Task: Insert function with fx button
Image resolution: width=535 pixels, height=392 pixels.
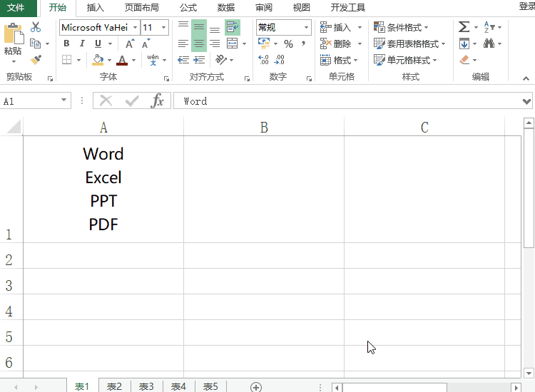Action: coord(158,101)
